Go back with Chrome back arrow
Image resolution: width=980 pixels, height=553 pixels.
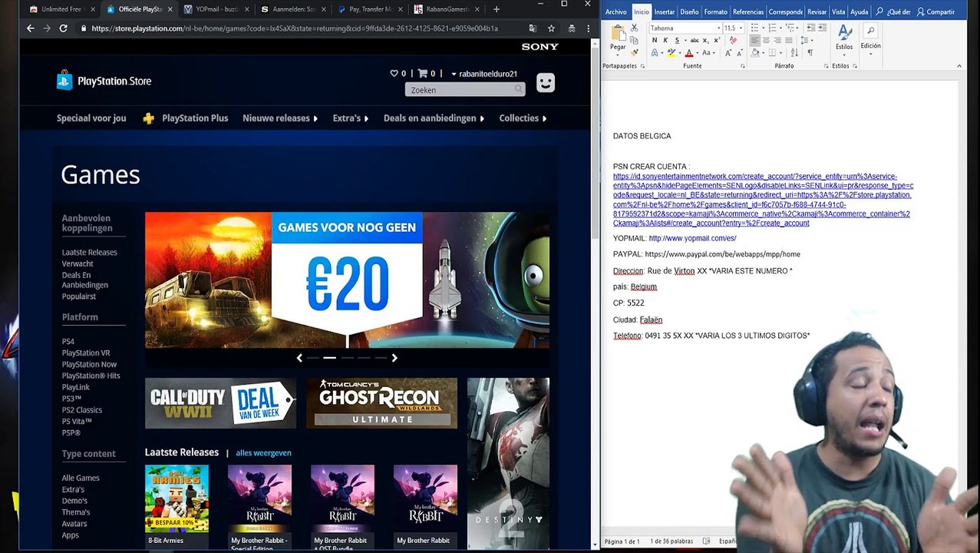point(30,28)
